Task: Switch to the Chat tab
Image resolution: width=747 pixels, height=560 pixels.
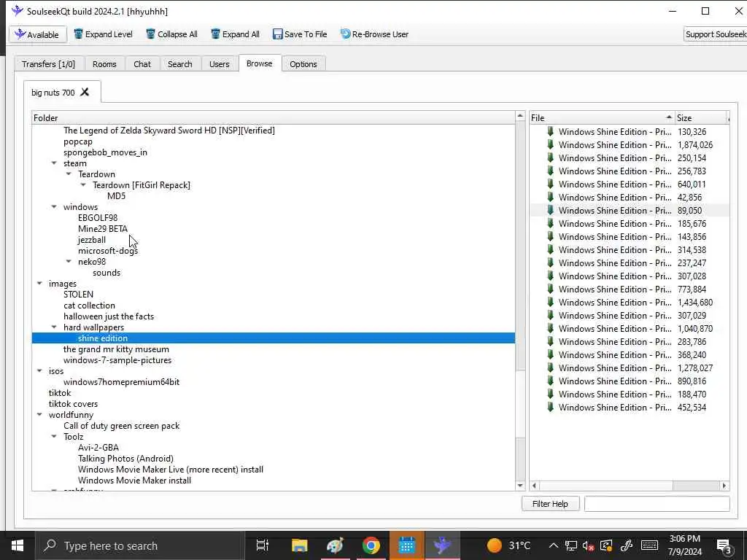Action: [x=142, y=64]
